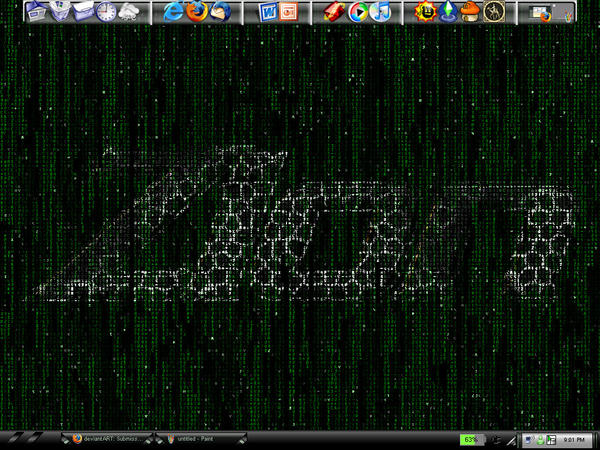Screen dimensions: 600x450
Task: Launch Thunderbird mail from the dock
Action: [x=220, y=12]
